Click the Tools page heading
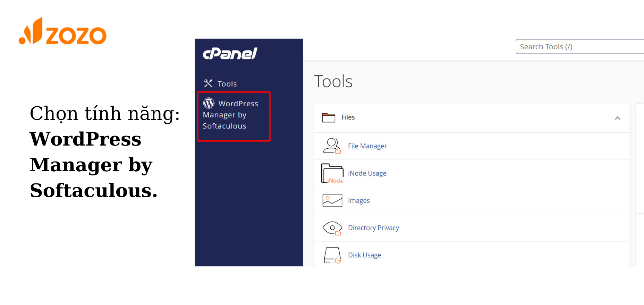This screenshot has height=305, width=644. coord(333,82)
